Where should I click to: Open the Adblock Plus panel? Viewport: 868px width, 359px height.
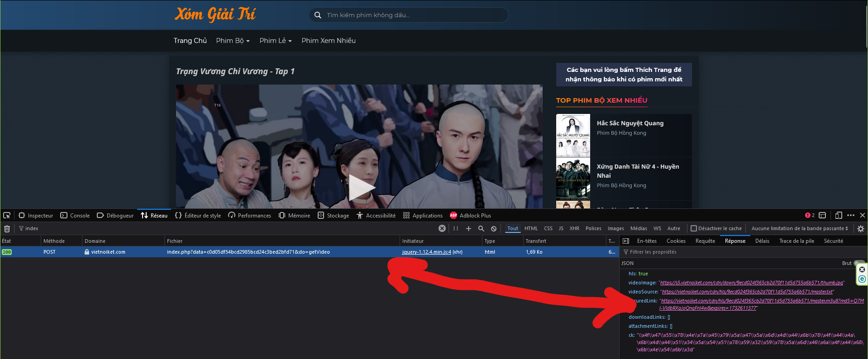(471, 216)
